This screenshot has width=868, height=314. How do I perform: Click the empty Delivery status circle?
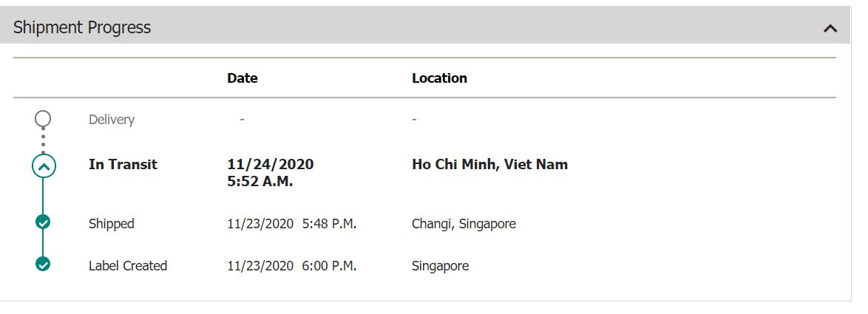coord(43,118)
